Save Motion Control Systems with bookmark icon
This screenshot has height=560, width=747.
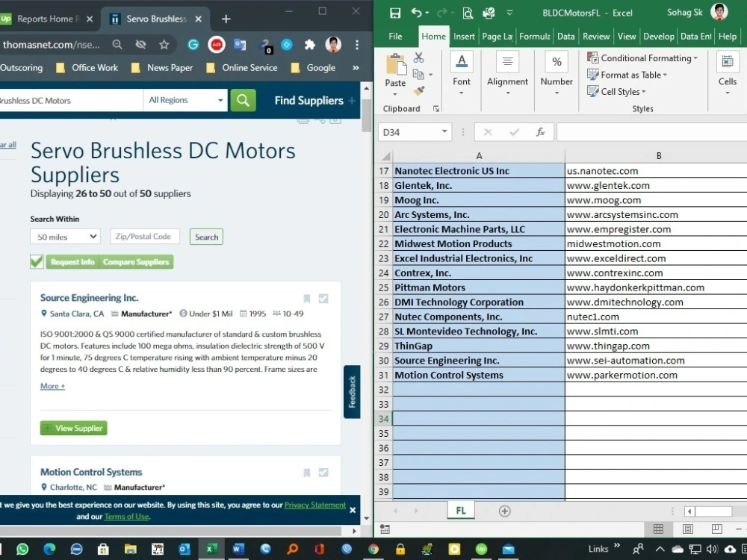coord(307,473)
